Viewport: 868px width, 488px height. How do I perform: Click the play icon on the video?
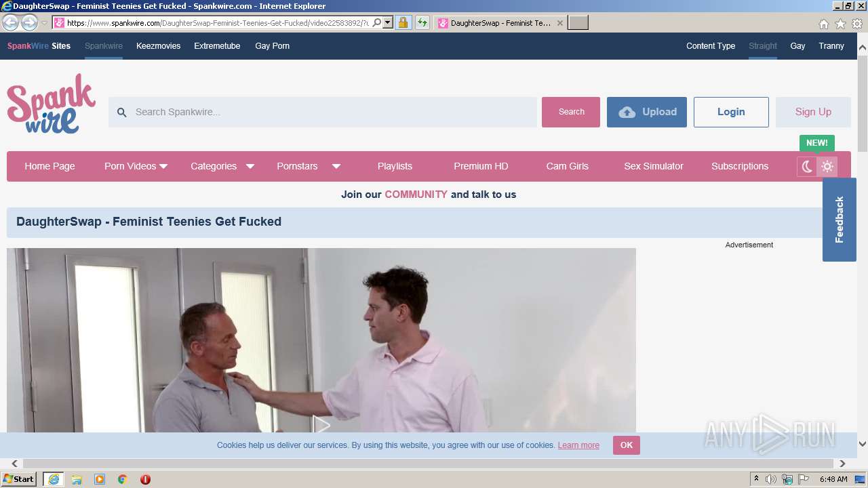tap(321, 426)
